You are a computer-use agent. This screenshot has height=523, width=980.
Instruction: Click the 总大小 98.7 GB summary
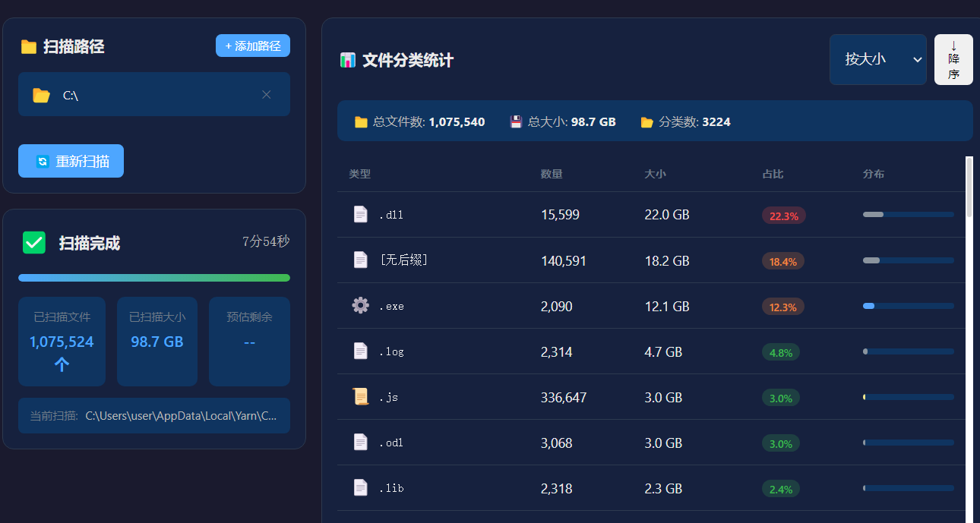pos(563,121)
